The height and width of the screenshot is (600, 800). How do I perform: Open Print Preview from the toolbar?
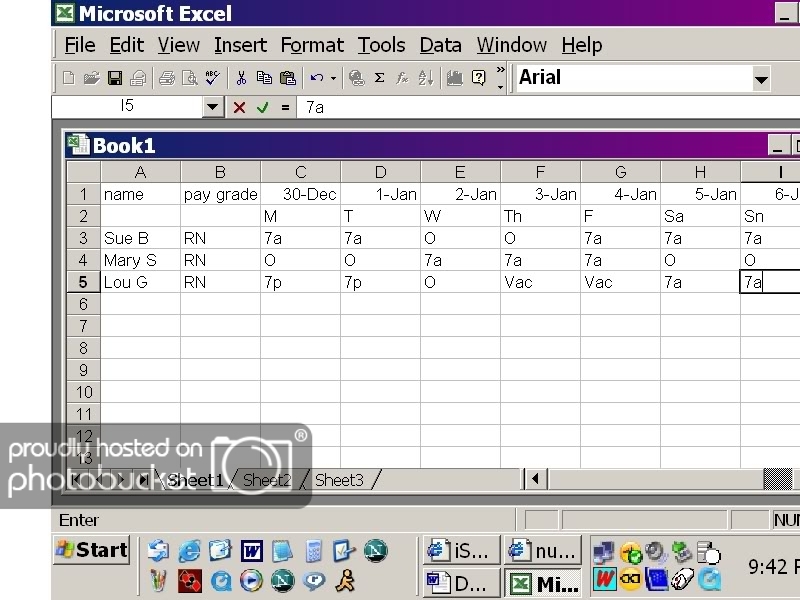(190, 78)
